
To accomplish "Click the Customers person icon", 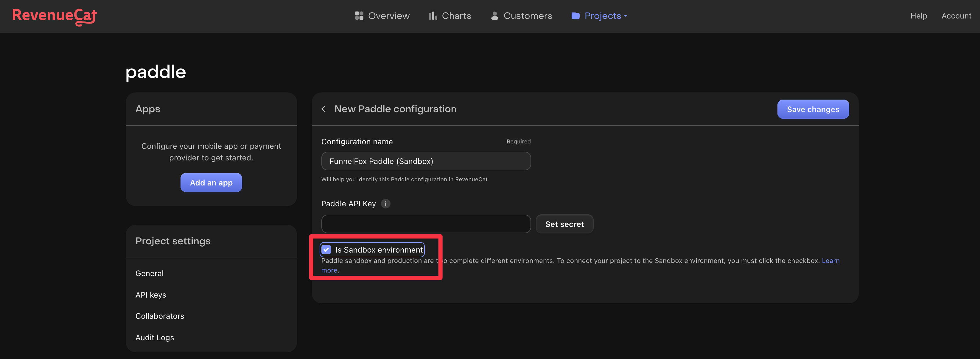I will tap(494, 16).
